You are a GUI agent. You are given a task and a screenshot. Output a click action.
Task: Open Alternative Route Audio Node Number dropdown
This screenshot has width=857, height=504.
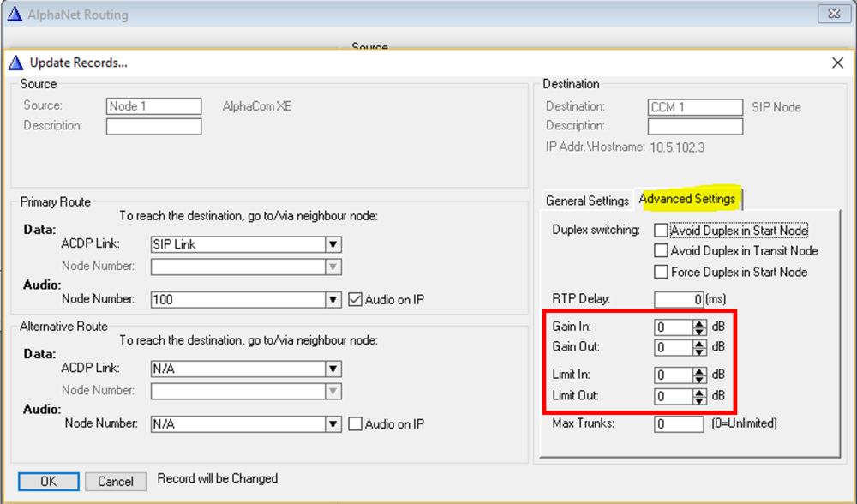(x=333, y=423)
